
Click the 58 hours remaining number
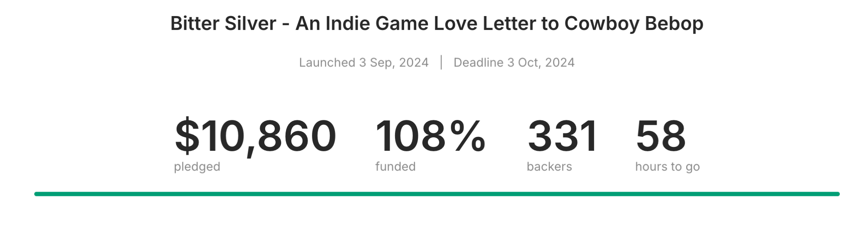pos(661,136)
